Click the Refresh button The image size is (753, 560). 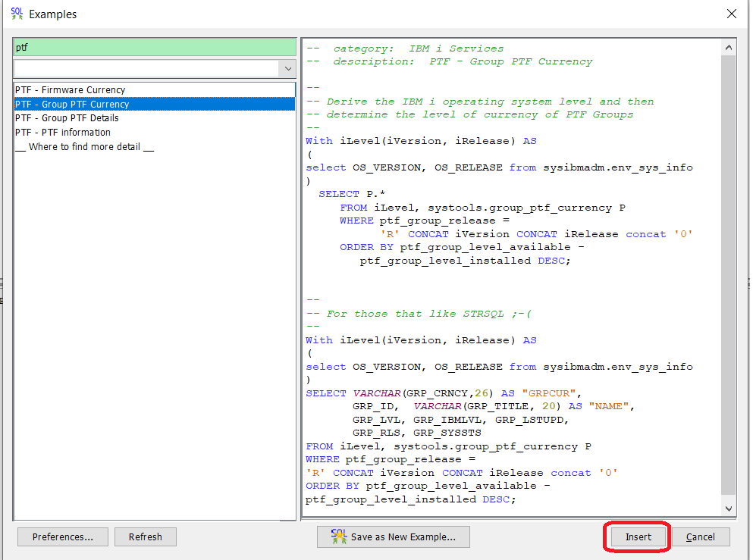point(146,537)
